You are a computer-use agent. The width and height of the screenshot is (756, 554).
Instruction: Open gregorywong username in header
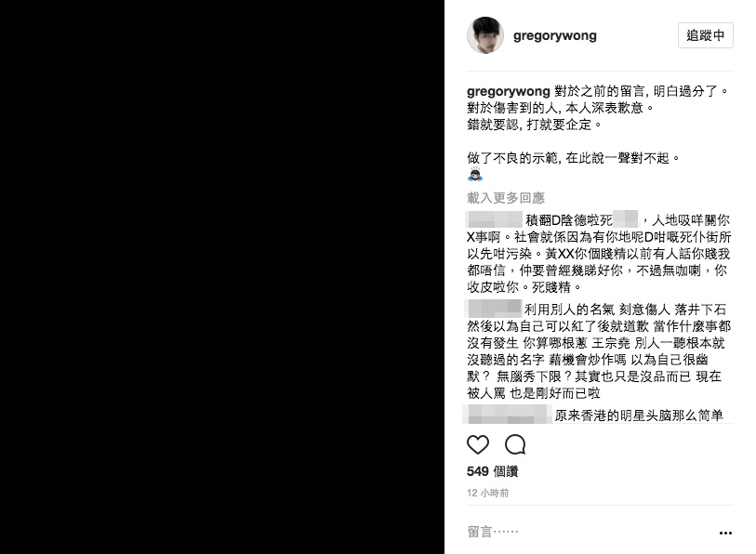[555, 35]
